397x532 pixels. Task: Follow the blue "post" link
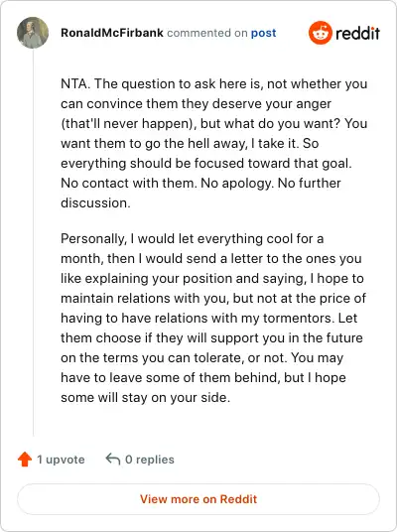[263, 34]
